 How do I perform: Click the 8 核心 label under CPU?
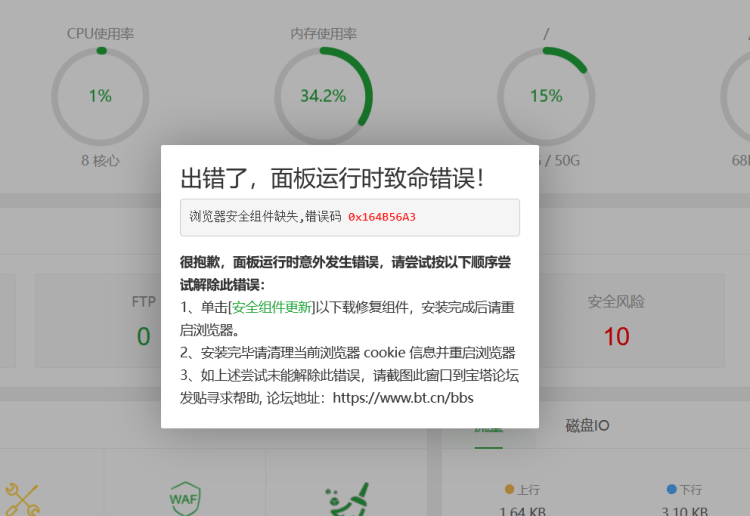pyautogui.click(x=100, y=161)
